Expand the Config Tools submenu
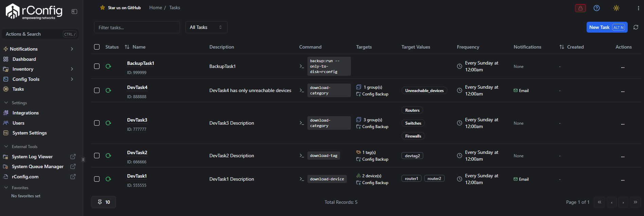 (72, 79)
